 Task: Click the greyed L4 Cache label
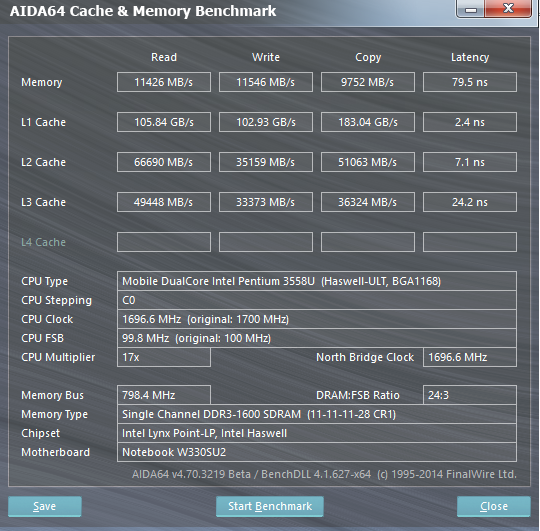43,242
